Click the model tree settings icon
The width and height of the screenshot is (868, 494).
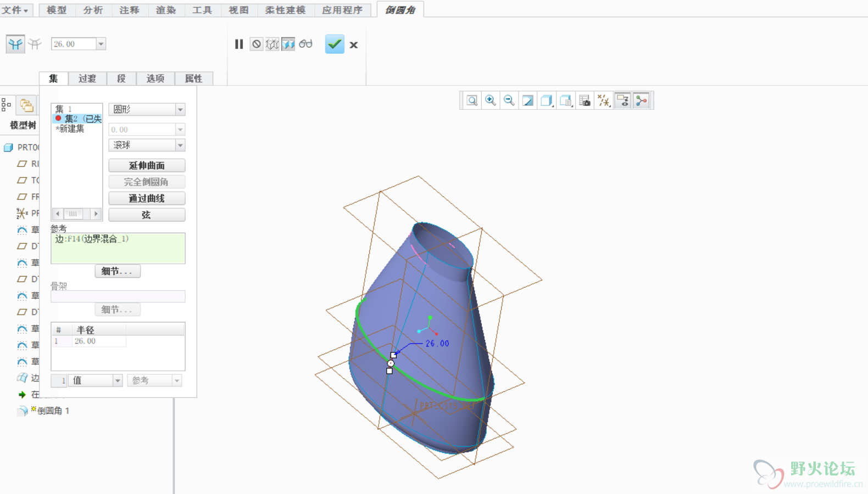click(x=7, y=104)
